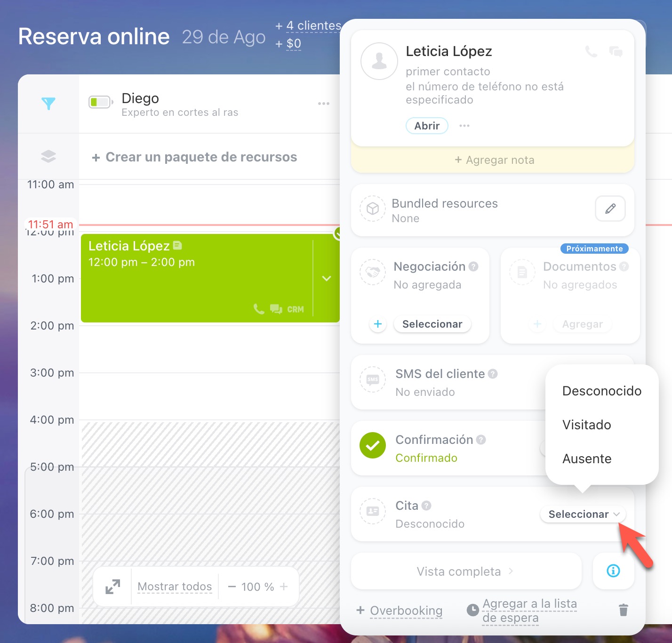Screen dimensions: 672x643
Task: Click CRM label on green appointment
Action: 296,309
